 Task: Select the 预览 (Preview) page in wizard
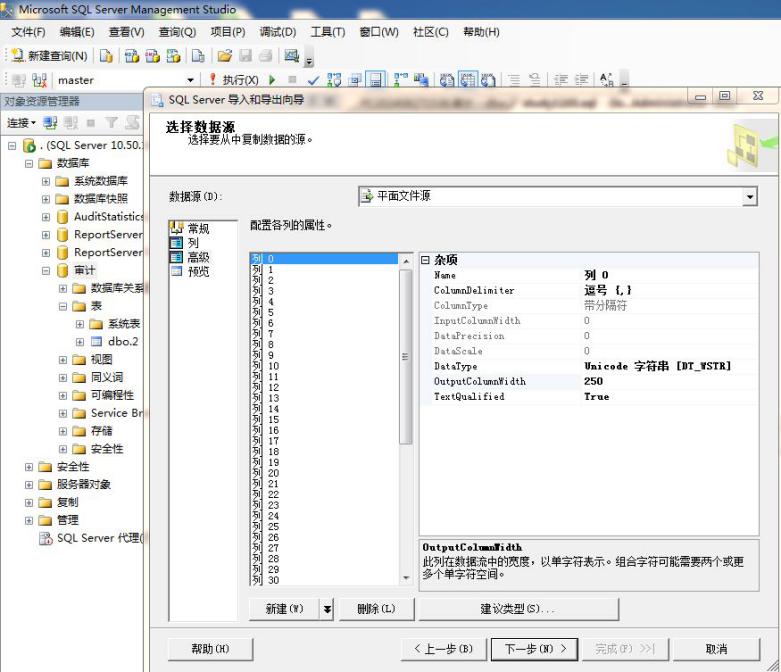click(x=198, y=271)
